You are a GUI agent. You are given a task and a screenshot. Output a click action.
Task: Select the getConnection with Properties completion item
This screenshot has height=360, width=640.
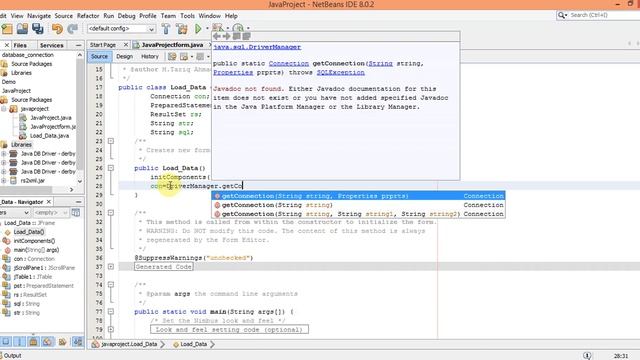pyautogui.click(x=358, y=196)
